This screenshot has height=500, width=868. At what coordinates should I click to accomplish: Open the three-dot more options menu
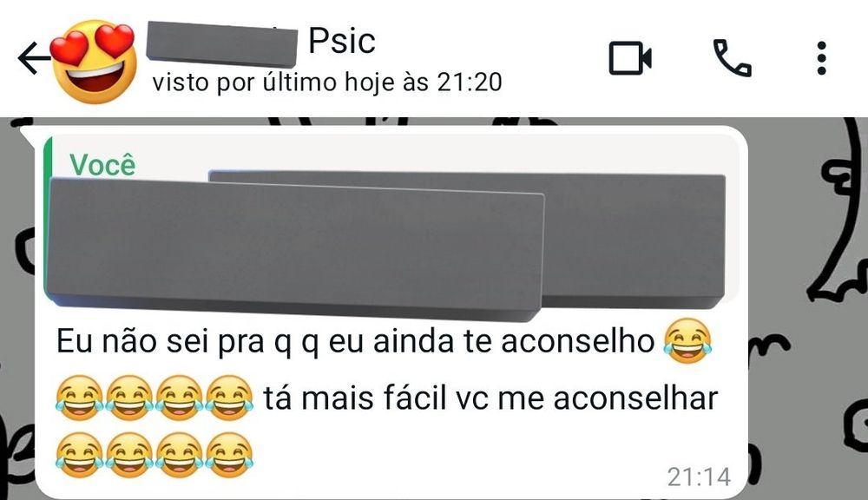point(822,57)
